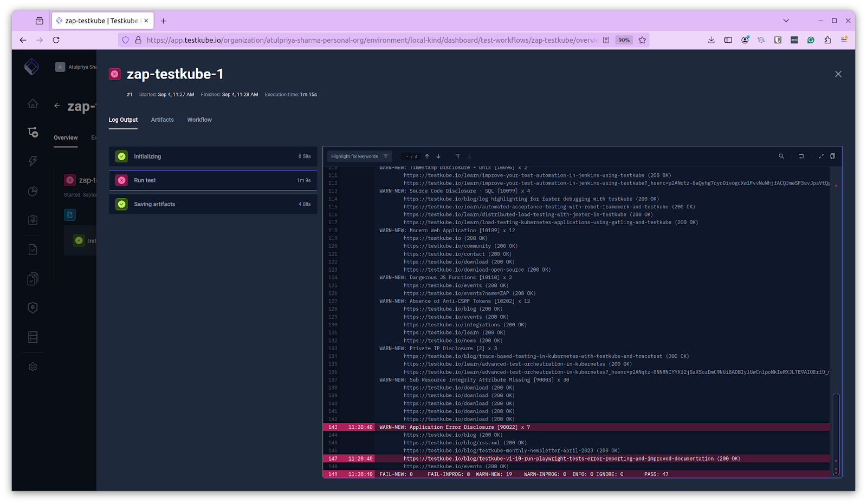Open the pie chart insights sidebar icon
The height and width of the screenshot is (504, 867).
(x=33, y=191)
